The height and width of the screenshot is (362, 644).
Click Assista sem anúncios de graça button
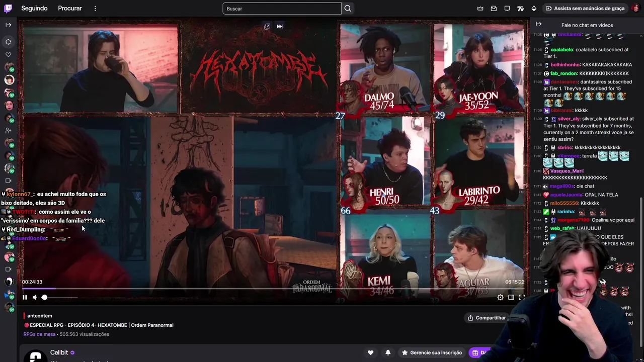[585, 9]
